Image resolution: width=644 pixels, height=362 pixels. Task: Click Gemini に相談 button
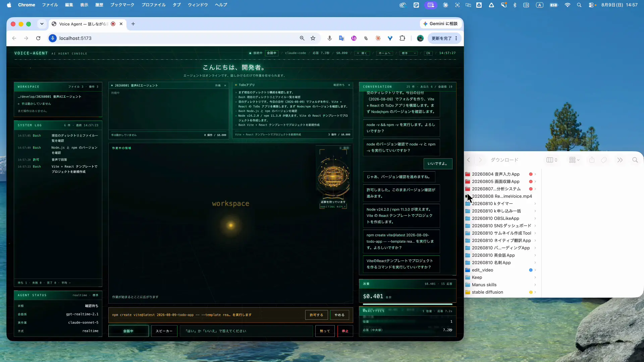[x=440, y=24]
